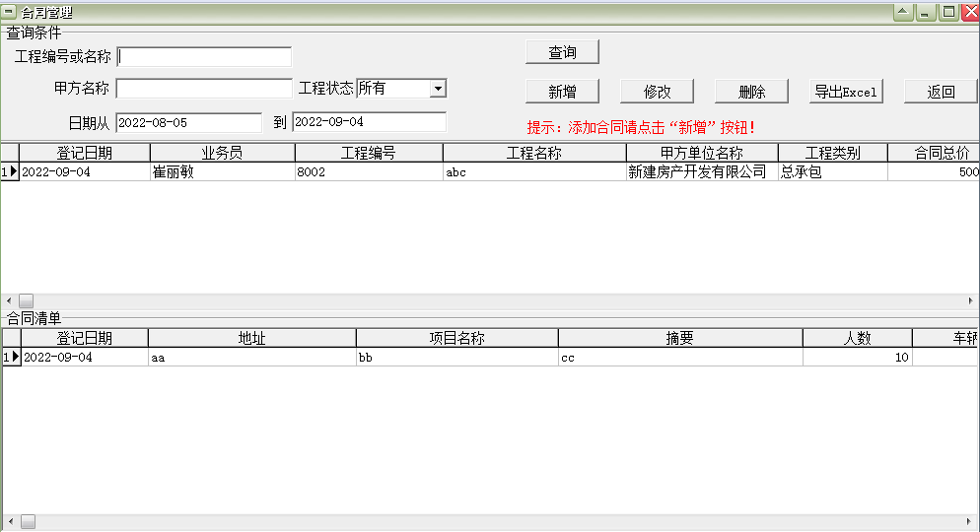Image resolution: width=980 pixels, height=532 pixels.
Task: Select the start date field 2022-08-05
Action: (188, 122)
